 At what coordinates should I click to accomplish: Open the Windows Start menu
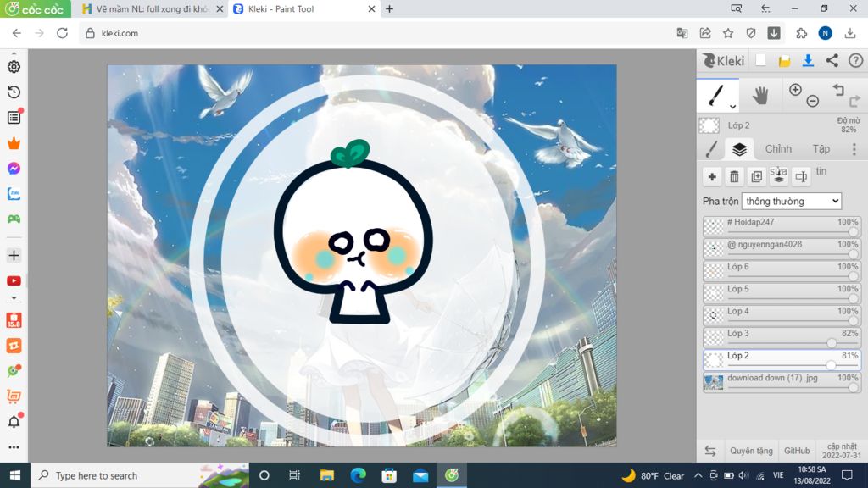point(15,475)
